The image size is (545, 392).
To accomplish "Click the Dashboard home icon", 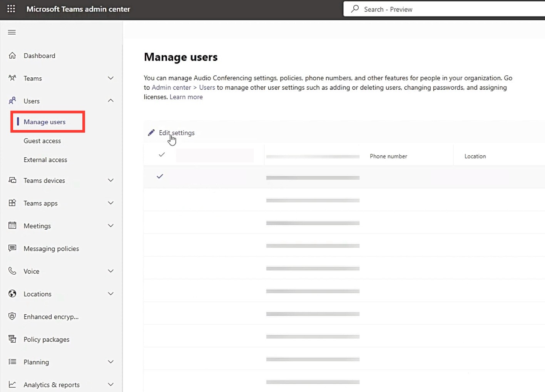I will 12,55.
